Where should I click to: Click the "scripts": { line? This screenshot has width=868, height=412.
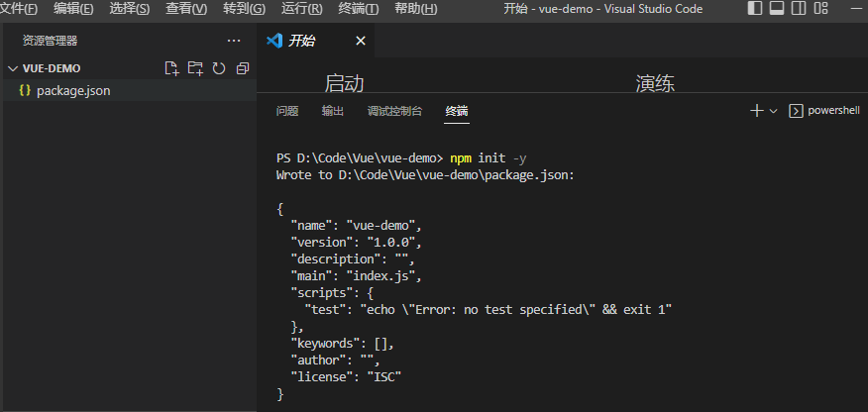pos(332,293)
